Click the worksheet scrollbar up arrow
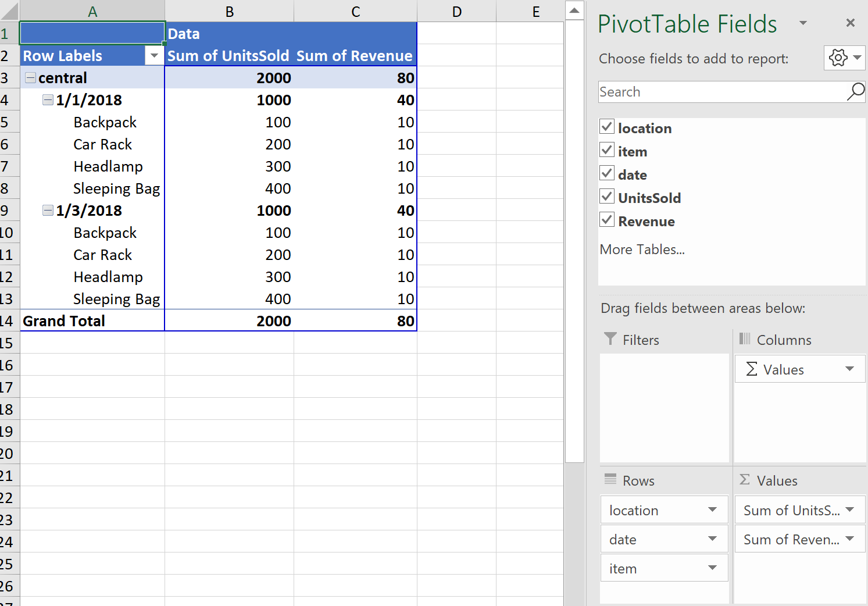Image resolution: width=868 pixels, height=606 pixels. [x=574, y=10]
